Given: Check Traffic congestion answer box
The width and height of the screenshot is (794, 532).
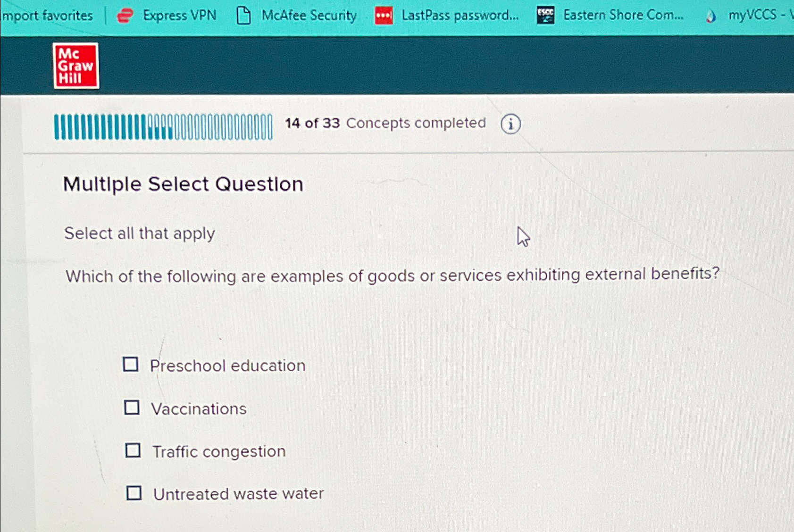Looking at the screenshot, I should [133, 449].
